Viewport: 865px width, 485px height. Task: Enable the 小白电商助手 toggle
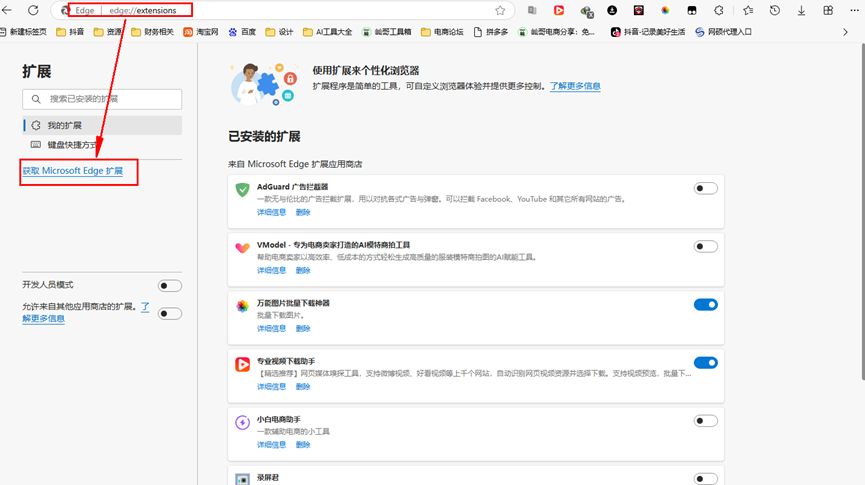706,421
